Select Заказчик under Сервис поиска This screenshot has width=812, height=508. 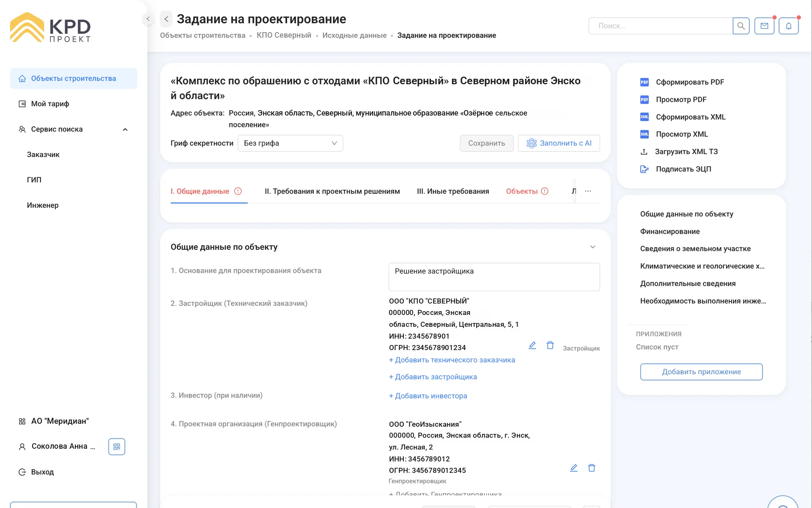pos(43,155)
